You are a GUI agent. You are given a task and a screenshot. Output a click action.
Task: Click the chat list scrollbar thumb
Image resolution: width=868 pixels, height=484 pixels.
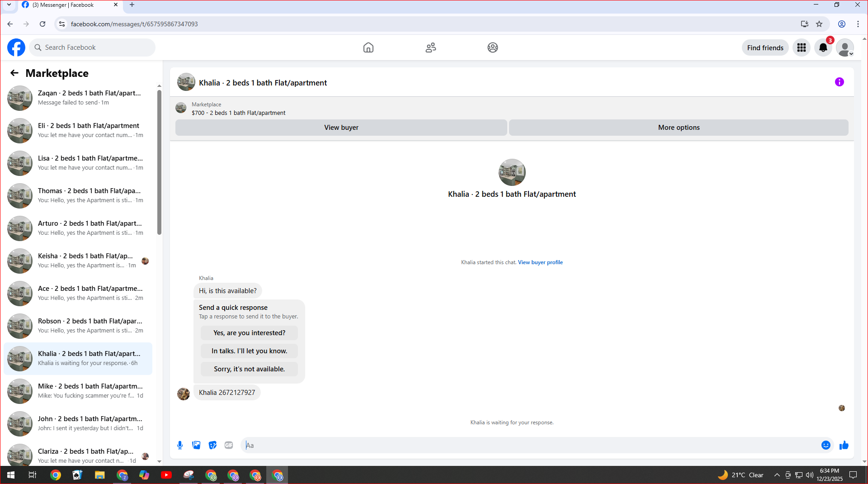click(159, 162)
